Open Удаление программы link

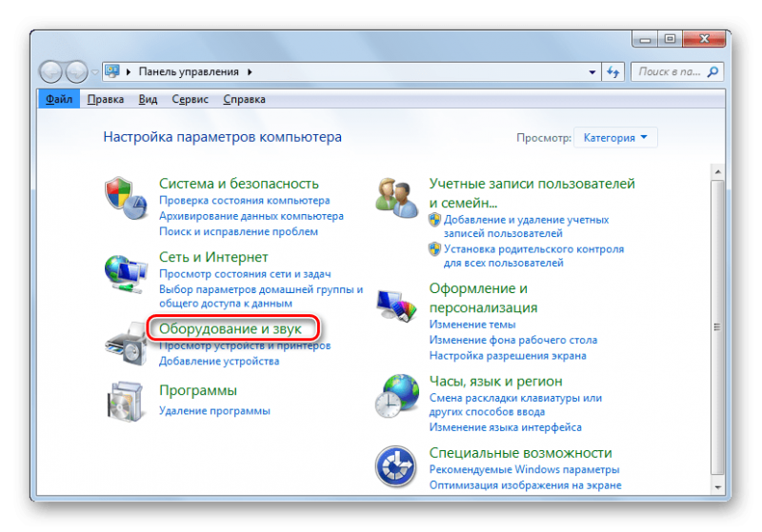tap(214, 410)
